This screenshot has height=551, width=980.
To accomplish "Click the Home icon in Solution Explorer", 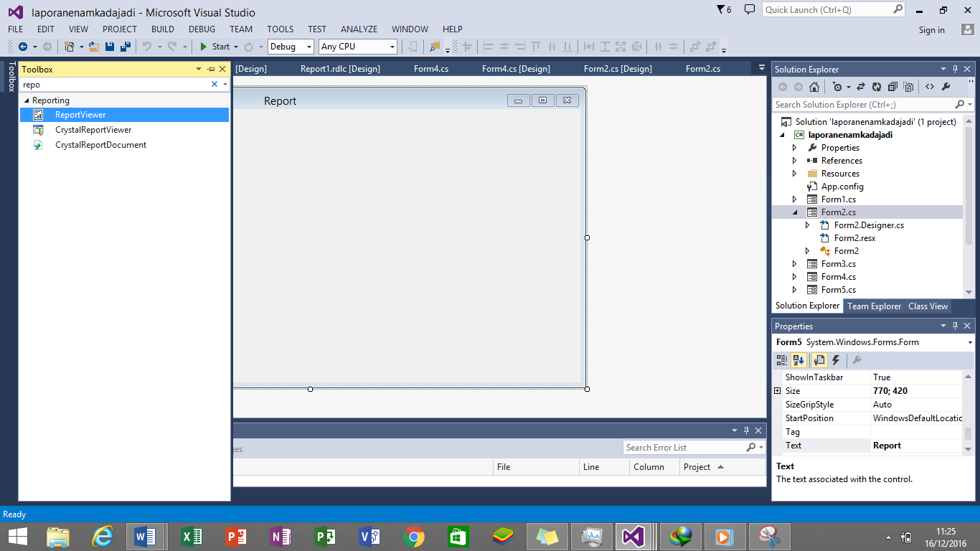I will pyautogui.click(x=814, y=85).
